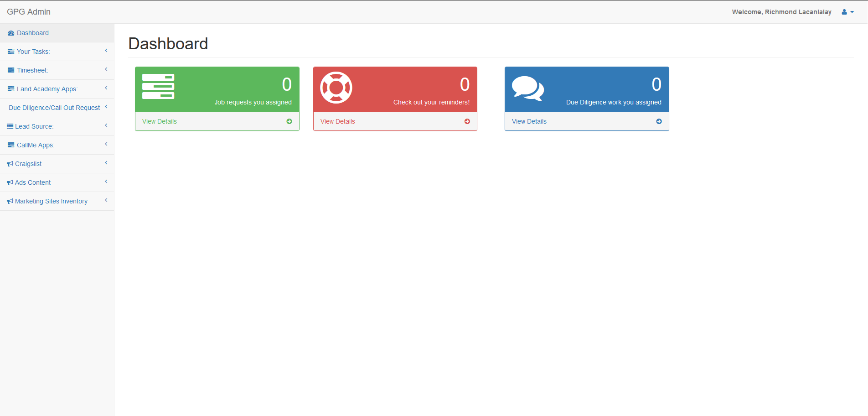
Task: Click the Land Academy Apps list icon
Action: pos(11,89)
